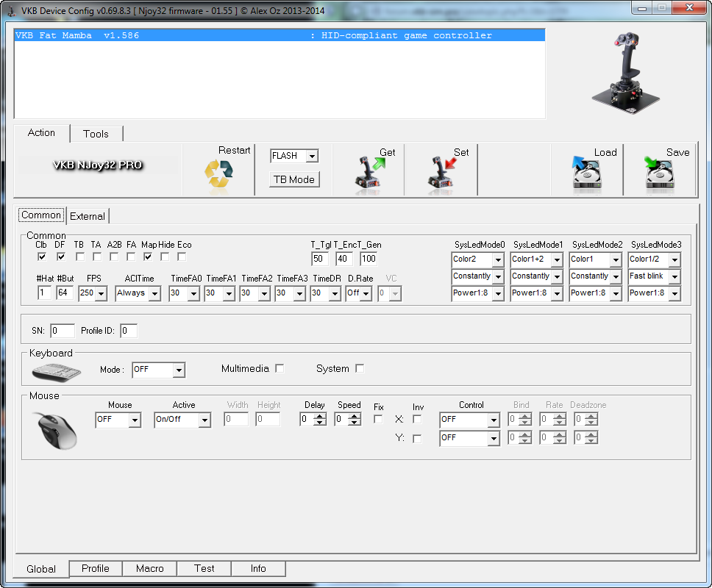Open SysLedMode0 Color2 dropdown
Viewport: 712px width, 588px height.
coord(498,260)
